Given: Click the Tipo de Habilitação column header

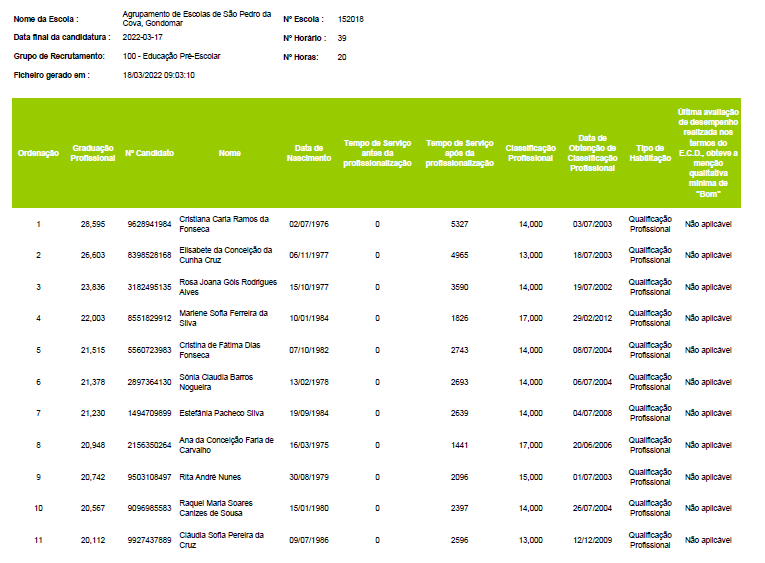Looking at the screenshot, I should [649, 153].
